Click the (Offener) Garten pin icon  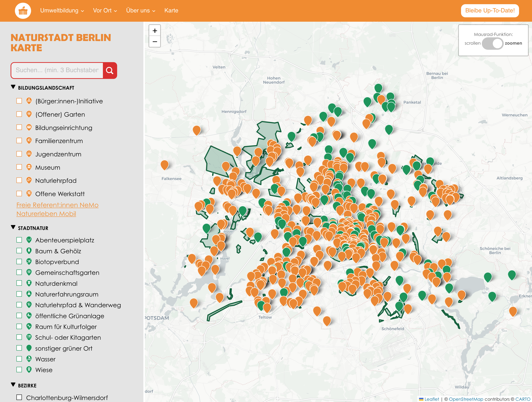click(x=29, y=114)
